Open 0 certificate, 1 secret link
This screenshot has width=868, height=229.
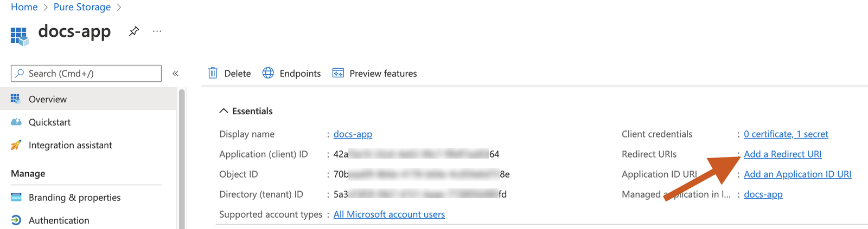786,134
